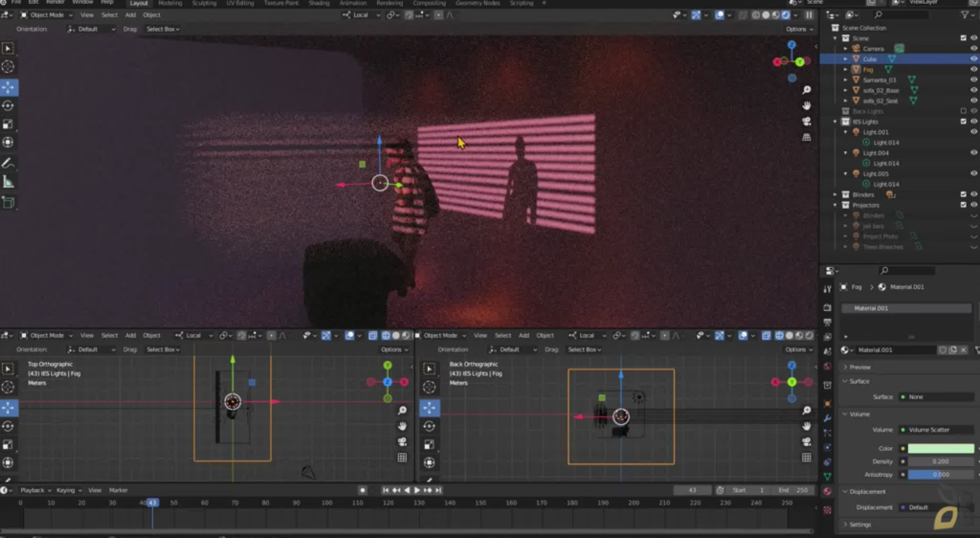Select the Move tool in main viewport toolbar
The width and height of the screenshot is (980, 538).
point(8,87)
